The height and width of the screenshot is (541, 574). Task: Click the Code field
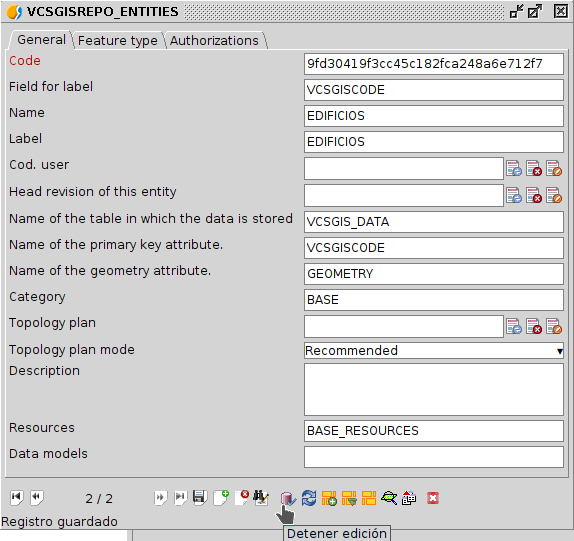coord(434,64)
